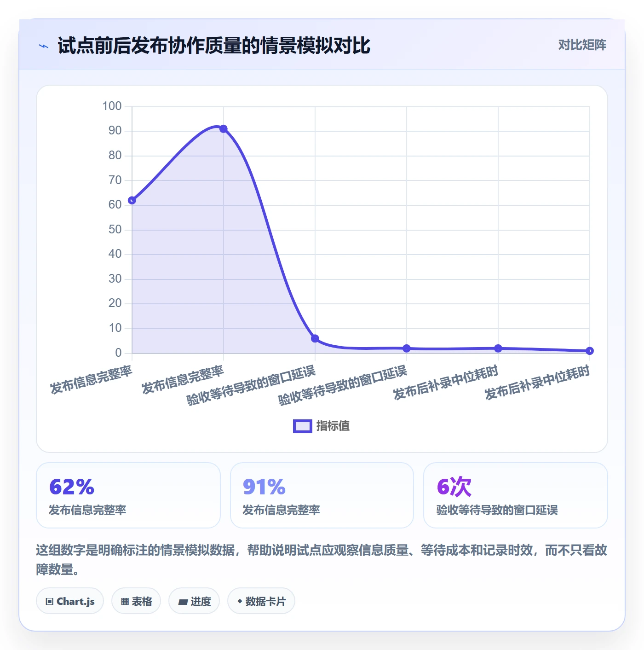Click the description paragraph starting 这组数字是明确标注
This screenshot has width=644, height=650.
point(322,559)
